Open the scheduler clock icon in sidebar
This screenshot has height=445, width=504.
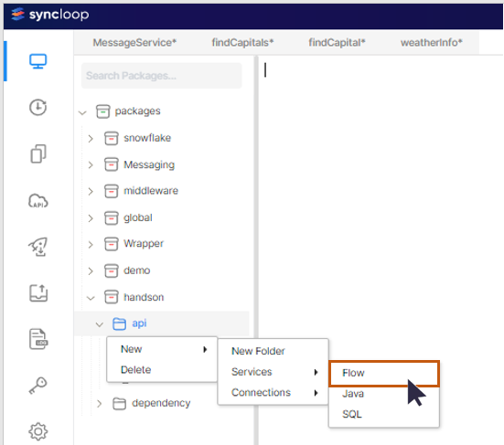(38, 107)
